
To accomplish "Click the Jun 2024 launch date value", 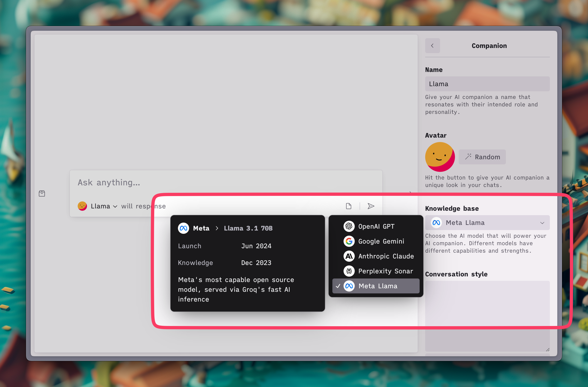I will coord(256,246).
